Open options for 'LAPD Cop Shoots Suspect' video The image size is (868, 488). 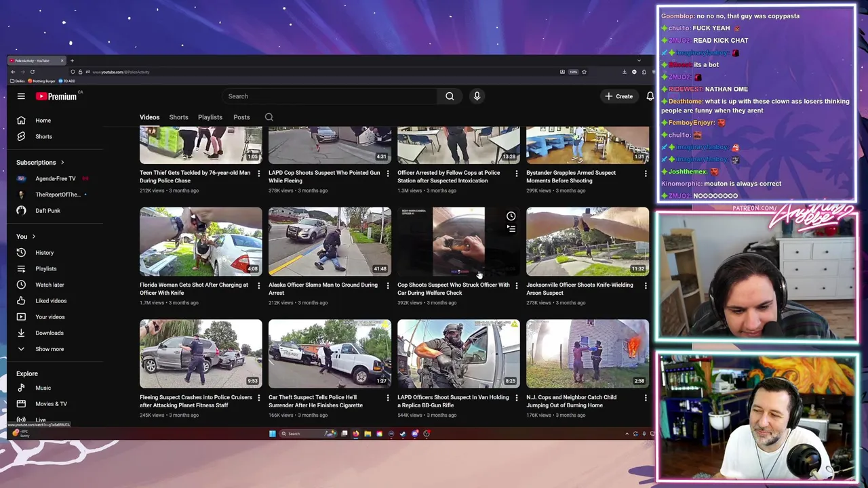coord(387,174)
